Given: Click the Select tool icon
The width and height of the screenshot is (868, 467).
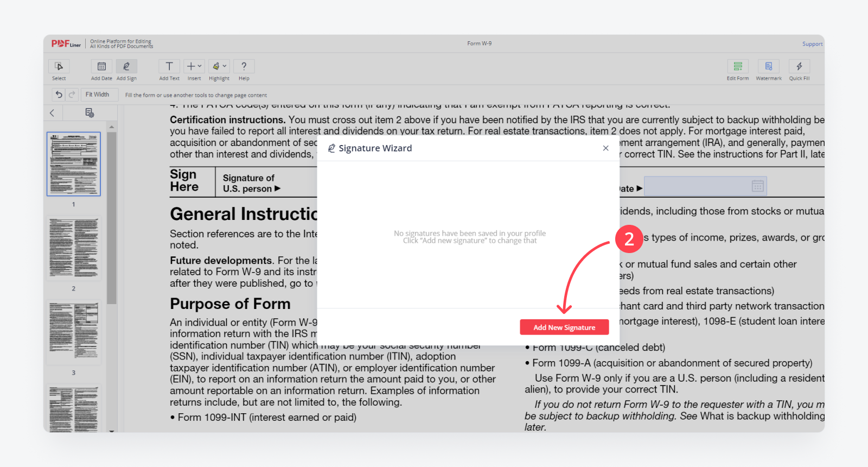Looking at the screenshot, I should (x=59, y=66).
